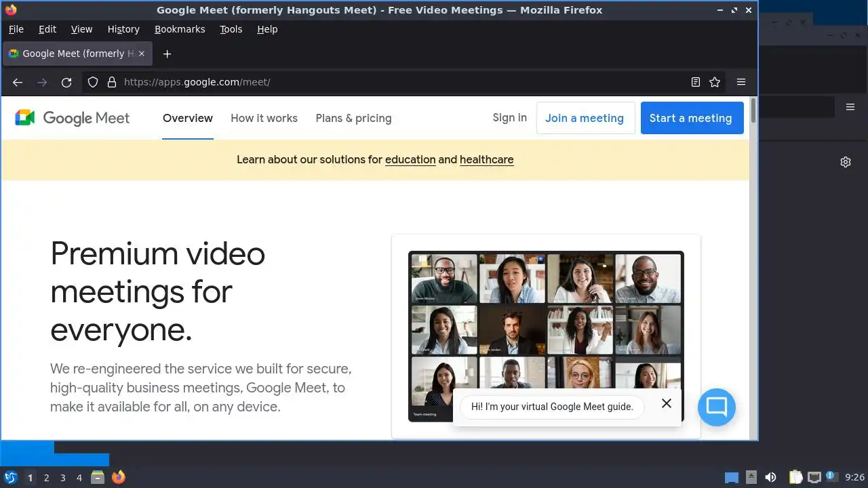The width and height of the screenshot is (868, 488).
Task: Click the gear icon in the background window
Action: click(x=846, y=162)
